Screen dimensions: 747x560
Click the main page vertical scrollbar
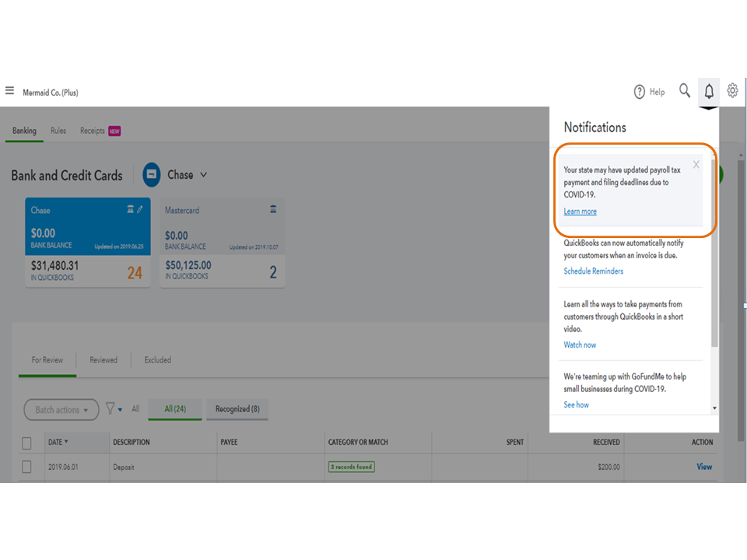pos(741,300)
